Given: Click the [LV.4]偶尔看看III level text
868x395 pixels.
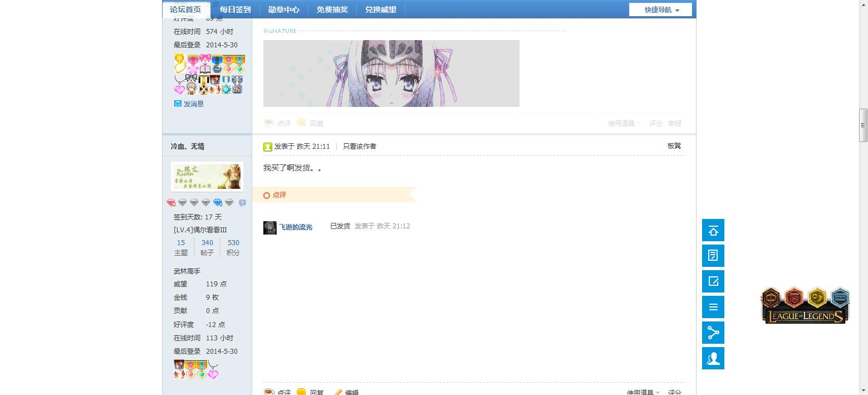Looking at the screenshot, I should 200,230.
